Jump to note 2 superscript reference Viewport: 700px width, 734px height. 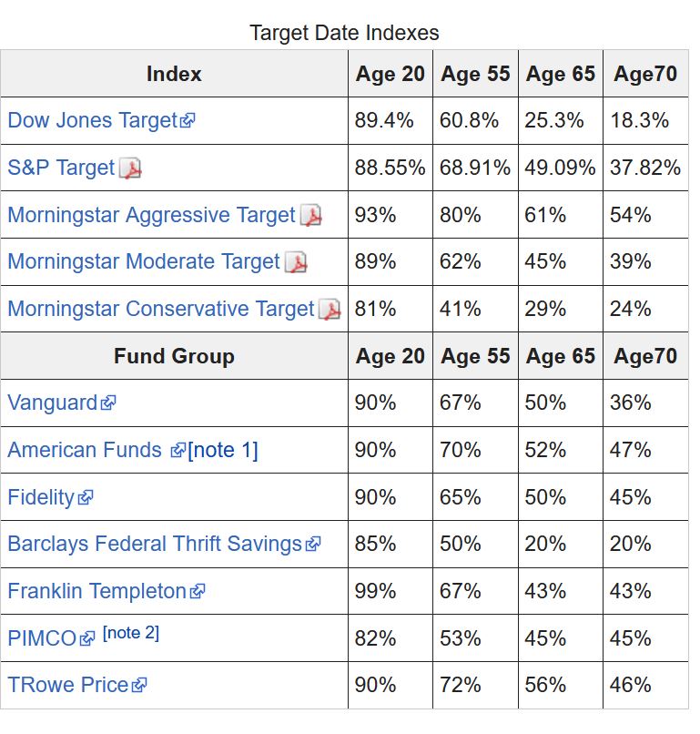[x=131, y=633]
